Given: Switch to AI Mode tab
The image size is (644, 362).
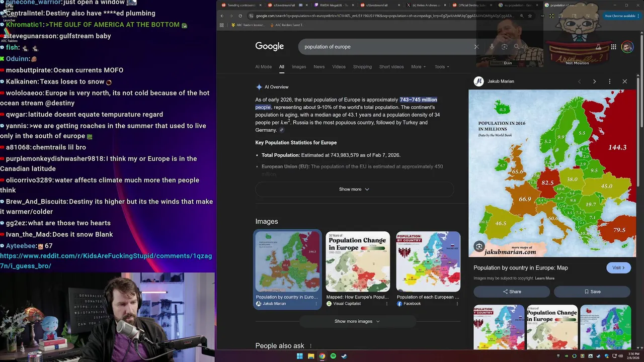Looking at the screenshot, I should pyautogui.click(x=263, y=67).
